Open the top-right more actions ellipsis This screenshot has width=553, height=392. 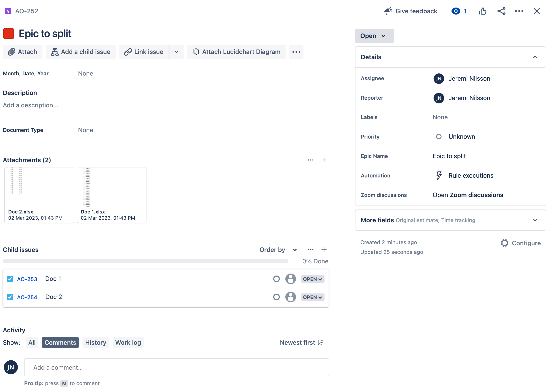pos(519,11)
